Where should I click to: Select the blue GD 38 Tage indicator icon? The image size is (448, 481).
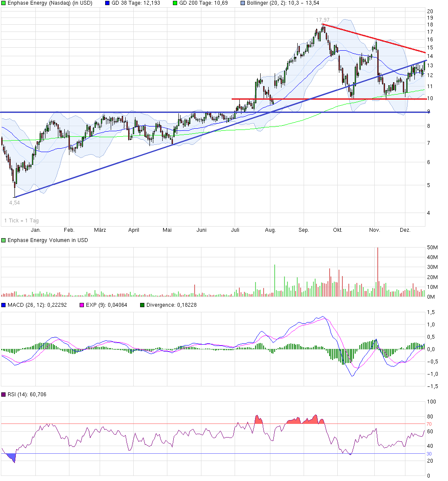106,3
